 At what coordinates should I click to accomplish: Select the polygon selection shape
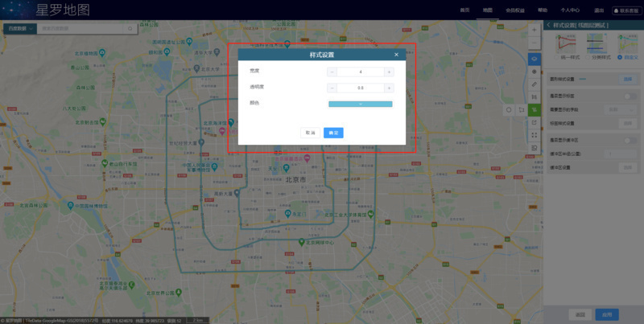tap(521, 110)
